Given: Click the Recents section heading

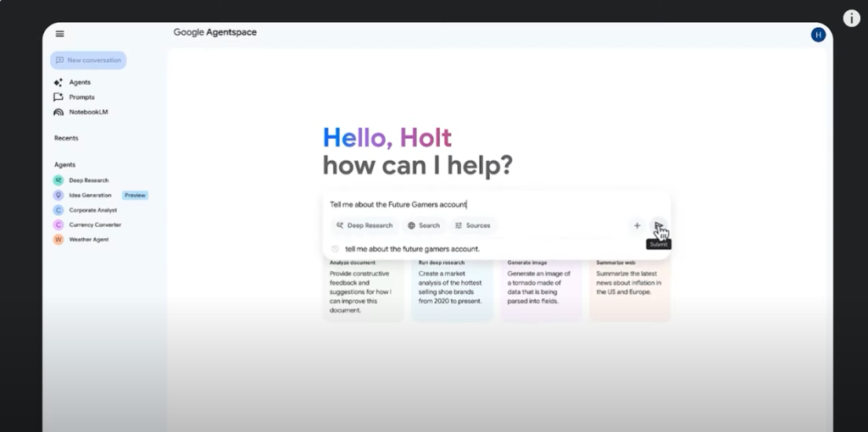Looking at the screenshot, I should 66,138.
